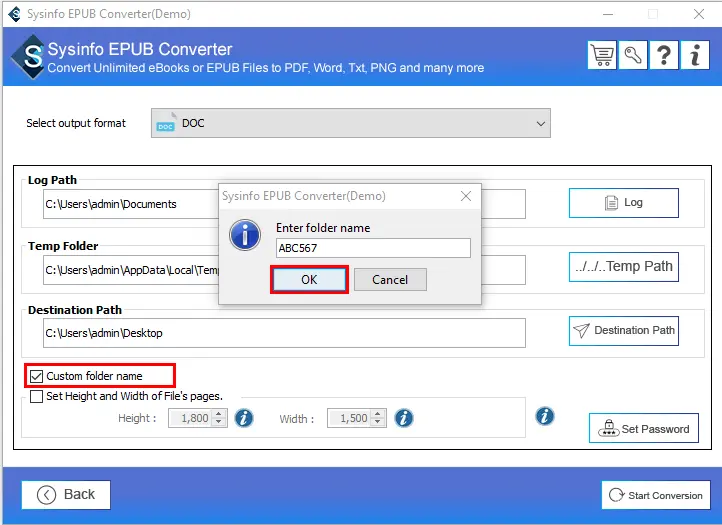Viewport: 722px width, 525px height.
Task: Increase Height spinner value
Action: coord(219,414)
